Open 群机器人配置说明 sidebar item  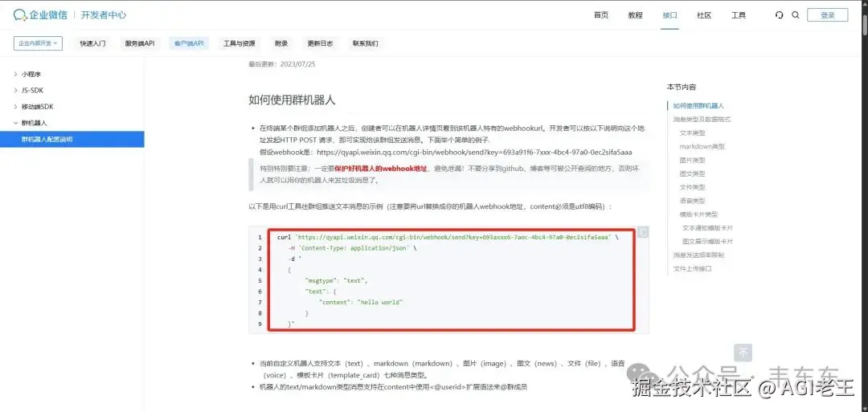coord(72,140)
